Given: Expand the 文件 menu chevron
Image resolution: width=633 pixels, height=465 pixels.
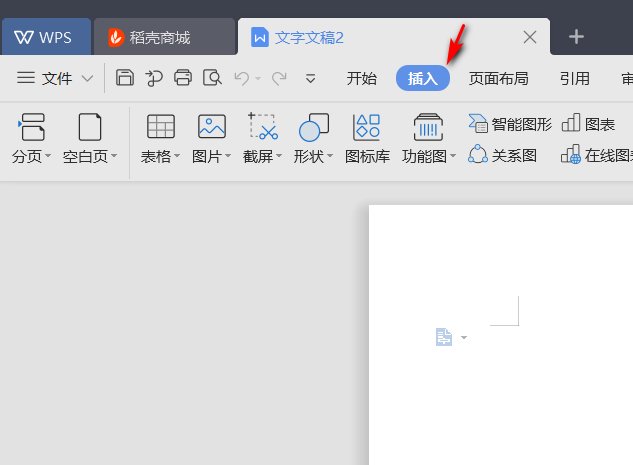Looking at the screenshot, I should (88, 78).
